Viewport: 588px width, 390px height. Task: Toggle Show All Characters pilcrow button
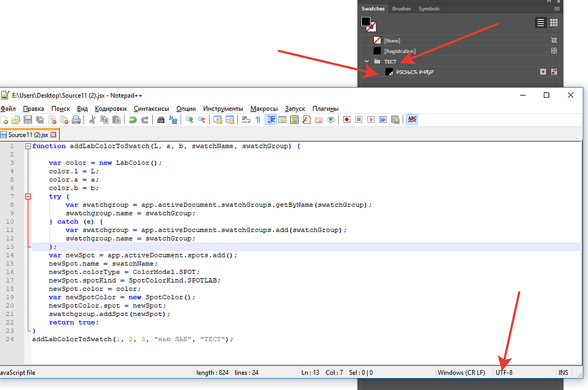pyautogui.click(x=258, y=119)
